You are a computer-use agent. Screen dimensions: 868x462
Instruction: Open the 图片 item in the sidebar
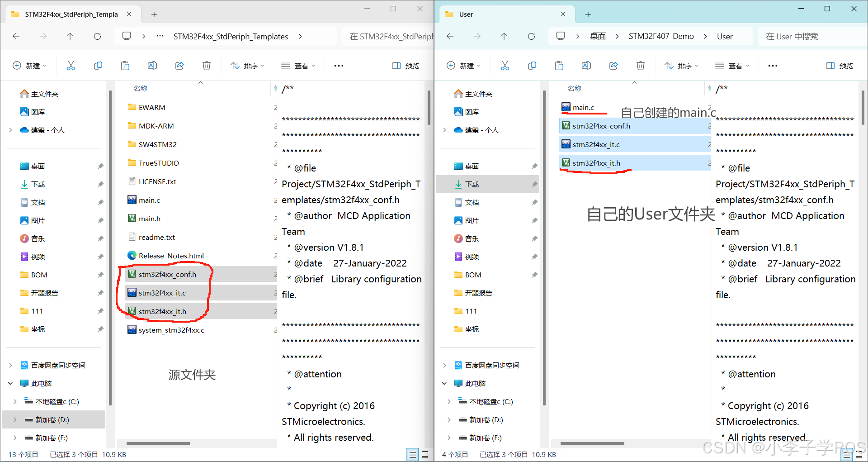(472, 220)
